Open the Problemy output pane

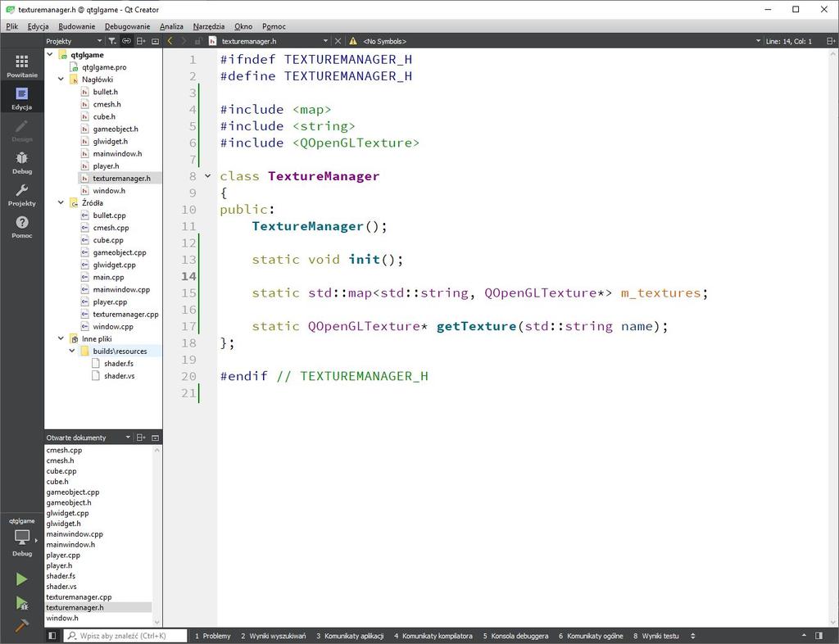212,636
